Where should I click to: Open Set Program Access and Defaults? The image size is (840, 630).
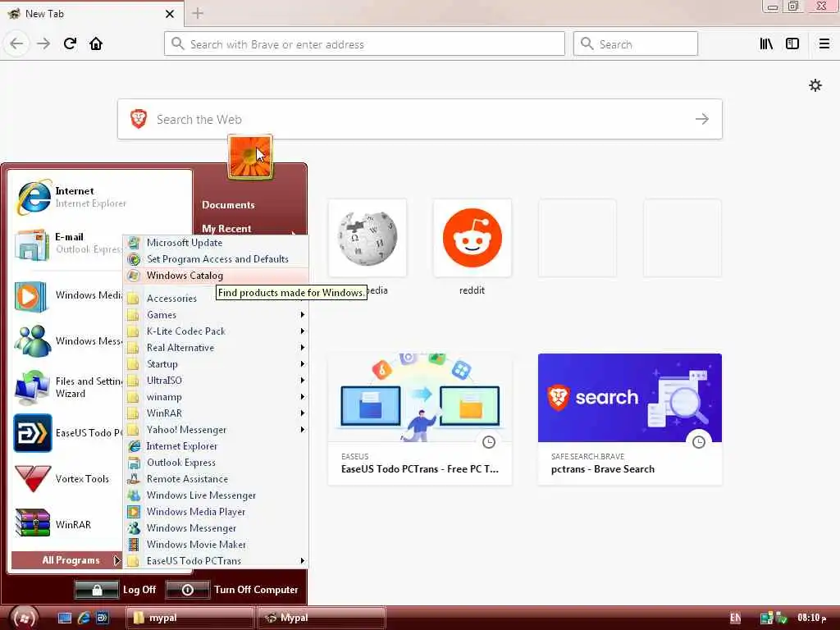(217, 259)
